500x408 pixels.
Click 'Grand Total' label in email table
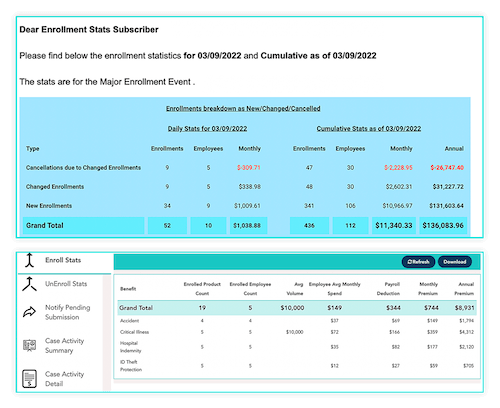point(45,225)
